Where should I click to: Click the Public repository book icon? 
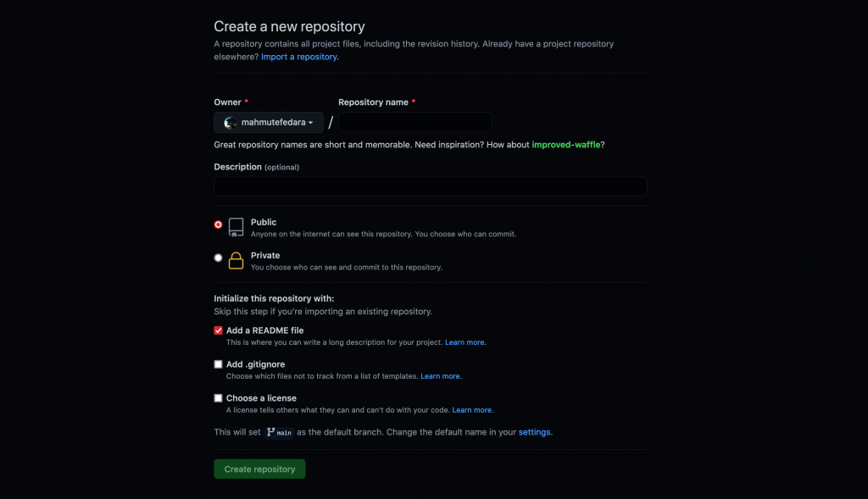[x=236, y=227]
